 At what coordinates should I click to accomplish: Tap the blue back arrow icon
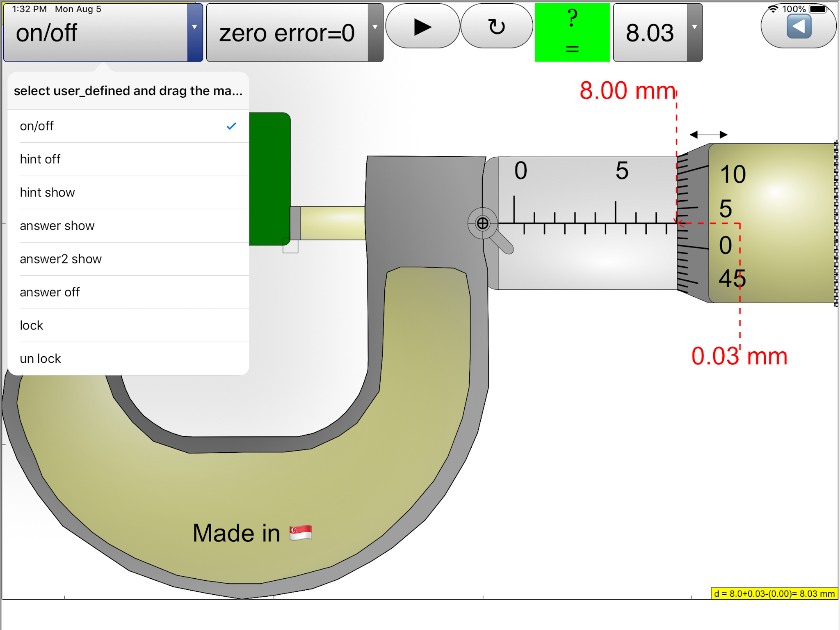799,27
